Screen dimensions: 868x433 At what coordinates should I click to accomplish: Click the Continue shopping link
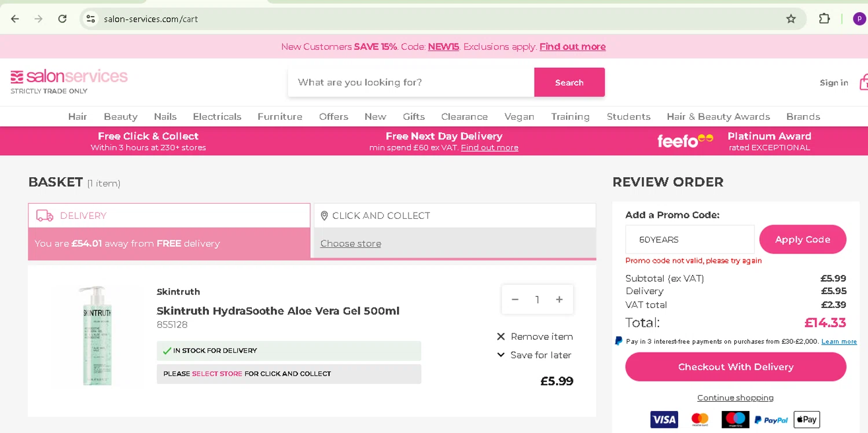point(735,398)
